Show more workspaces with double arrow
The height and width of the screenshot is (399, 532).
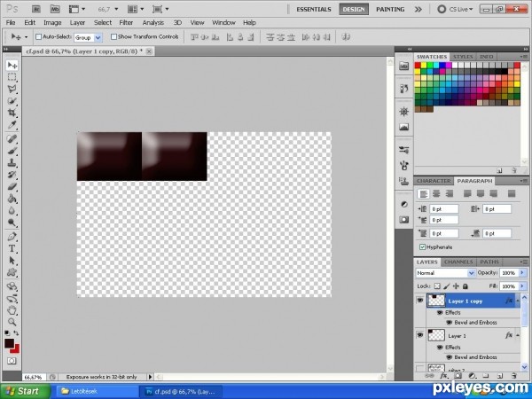click(418, 9)
